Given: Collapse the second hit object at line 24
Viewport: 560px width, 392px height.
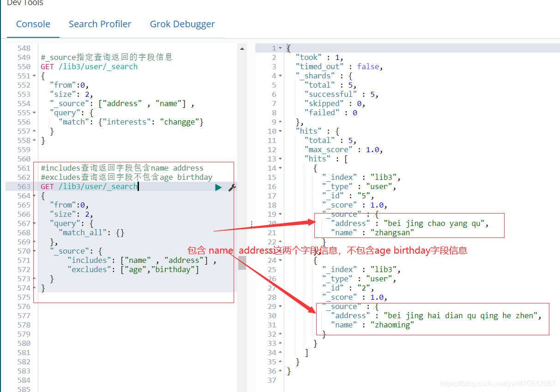Looking at the screenshot, I should click(x=280, y=261).
